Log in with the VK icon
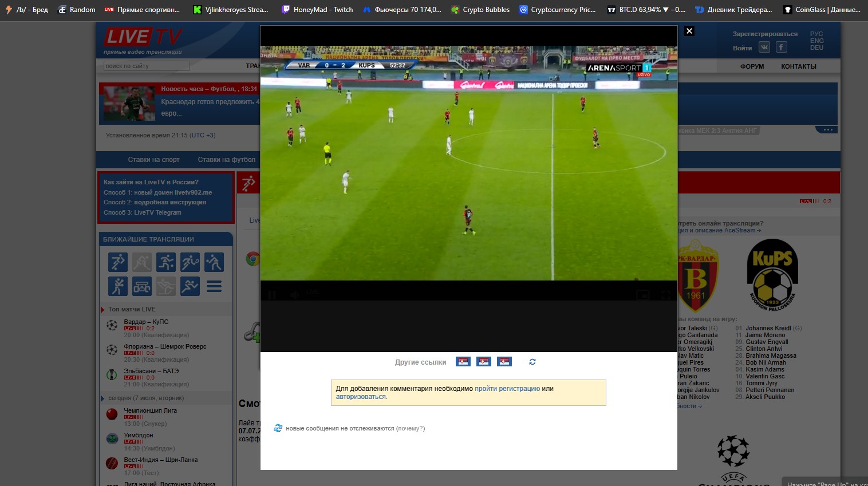Image resolution: width=868 pixels, height=486 pixels. pos(764,47)
